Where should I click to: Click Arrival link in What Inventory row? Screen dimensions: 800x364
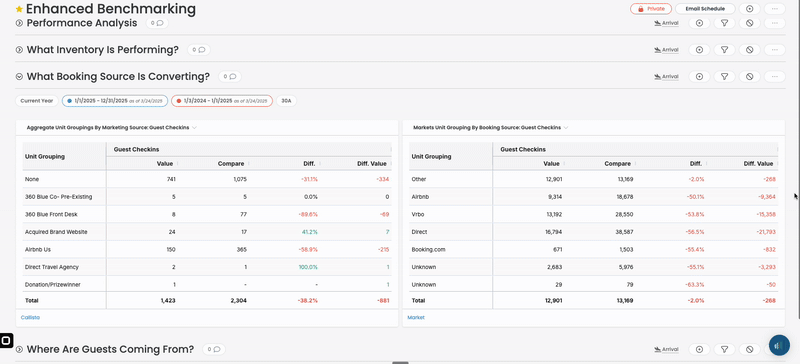(x=666, y=50)
